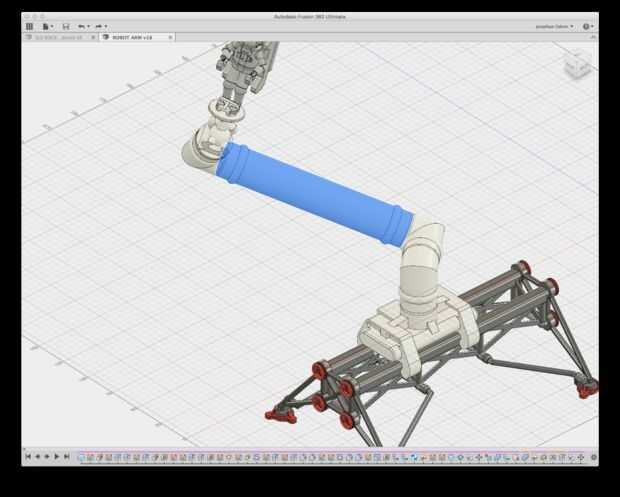This screenshot has width=620, height=497.
Task: Step back one timeline feature
Action: tap(38, 456)
